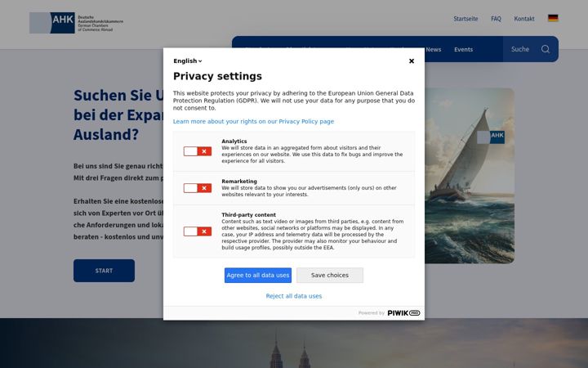588x368 pixels.
Task: Click Agree to all data uses
Action: tap(258, 276)
